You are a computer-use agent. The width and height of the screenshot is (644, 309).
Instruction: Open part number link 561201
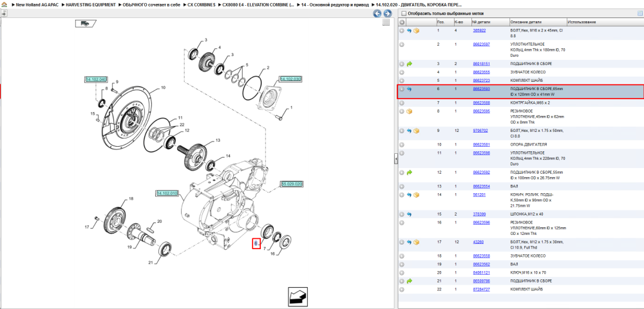(x=479, y=195)
